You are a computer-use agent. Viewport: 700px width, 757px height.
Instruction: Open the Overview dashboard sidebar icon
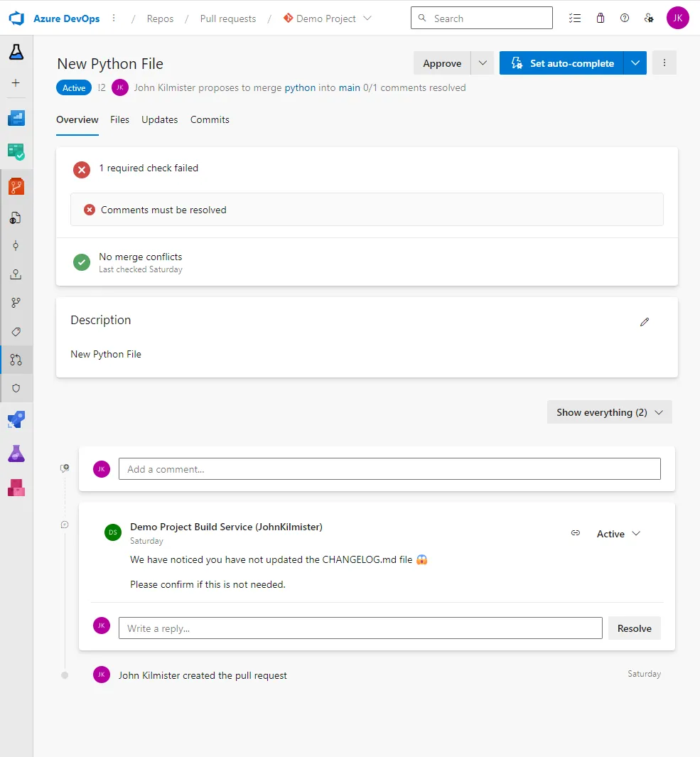[16, 118]
